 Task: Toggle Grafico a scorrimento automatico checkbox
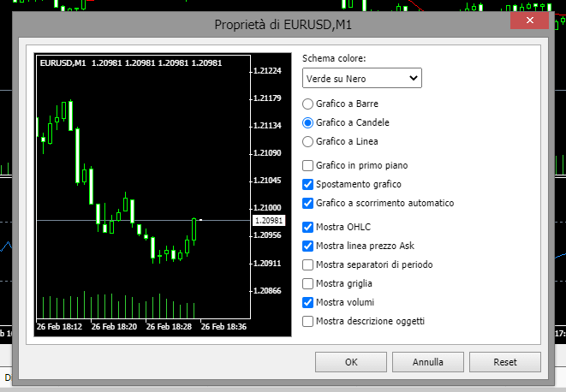tap(307, 203)
